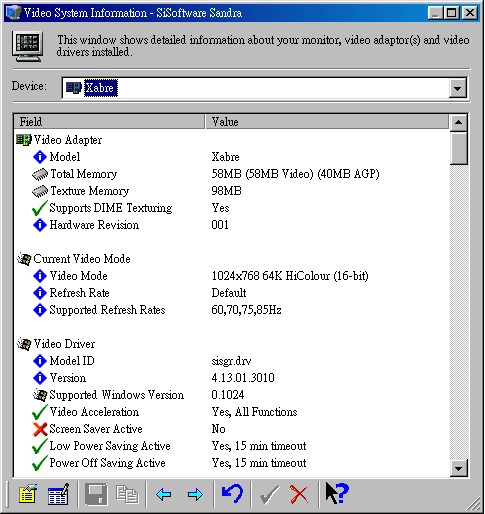Click the copy documents icon

[x=127, y=494]
